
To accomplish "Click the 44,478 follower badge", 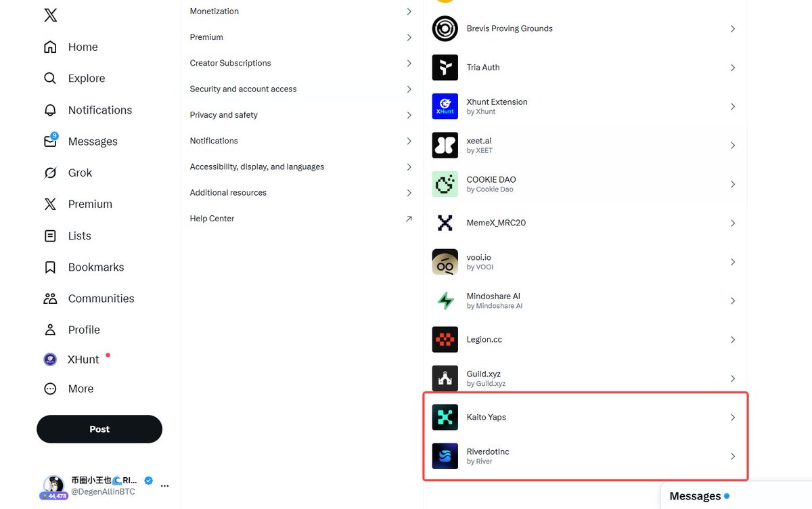I will coord(53,496).
